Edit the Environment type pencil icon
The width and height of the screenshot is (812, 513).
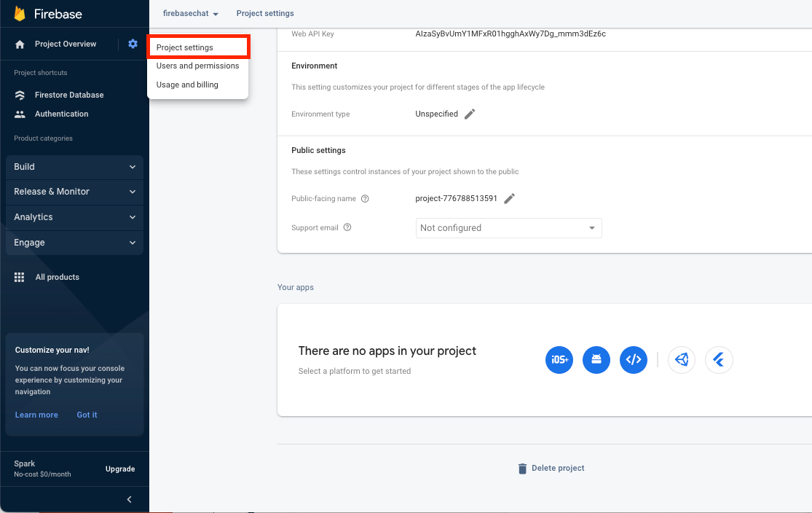click(470, 114)
